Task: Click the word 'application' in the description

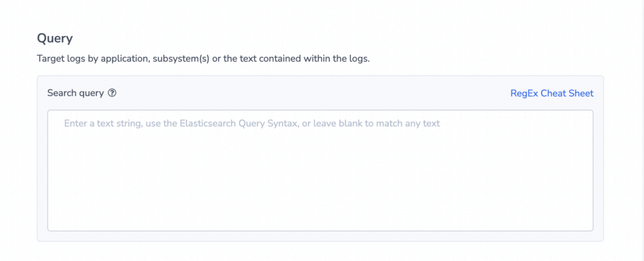Action: click(x=125, y=58)
